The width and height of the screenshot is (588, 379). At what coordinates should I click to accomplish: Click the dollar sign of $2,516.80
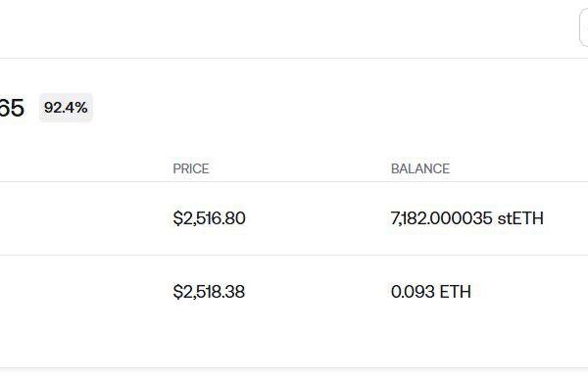click(x=177, y=218)
